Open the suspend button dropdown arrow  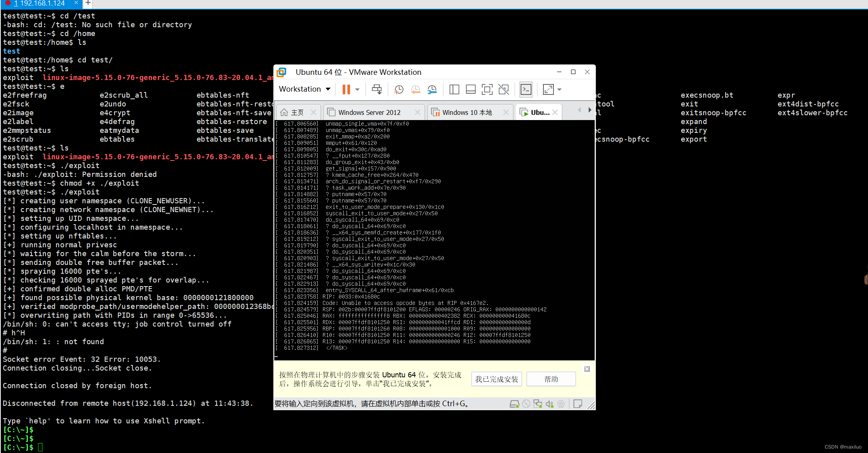(357, 89)
